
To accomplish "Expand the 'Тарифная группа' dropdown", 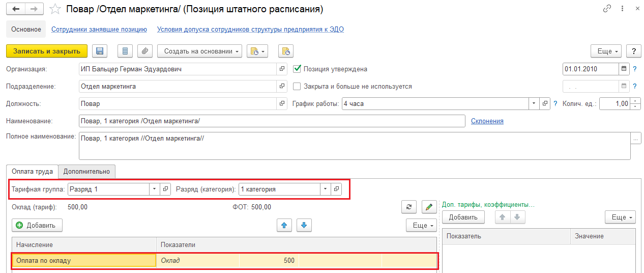I will click(155, 189).
